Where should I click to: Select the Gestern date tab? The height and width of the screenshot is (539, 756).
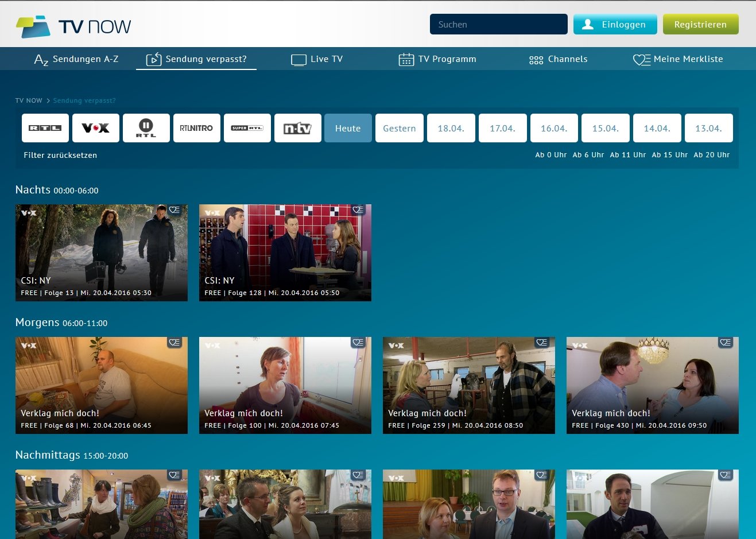[400, 128]
